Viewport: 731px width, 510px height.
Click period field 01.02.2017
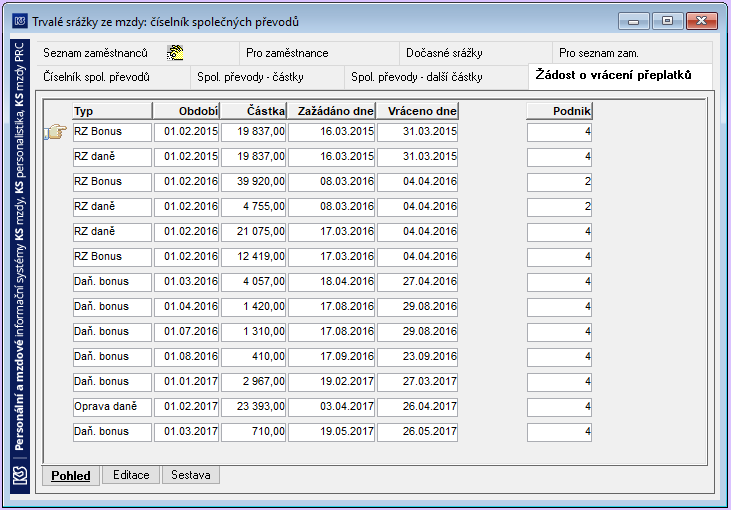(x=186, y=407)
